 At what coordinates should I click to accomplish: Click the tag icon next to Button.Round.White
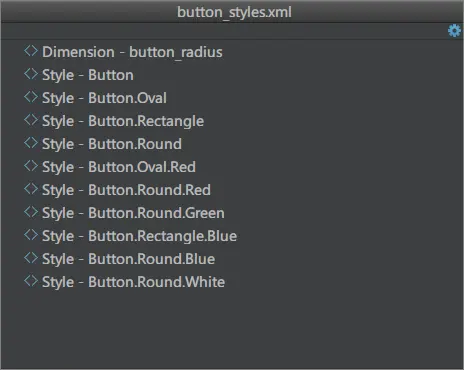click(31, 281)
